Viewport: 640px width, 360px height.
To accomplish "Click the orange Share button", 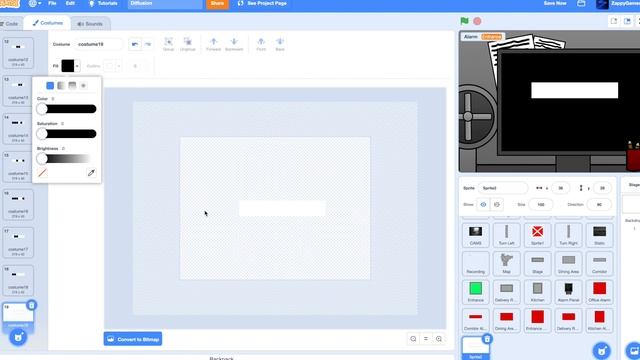I will tap(217, 4).
